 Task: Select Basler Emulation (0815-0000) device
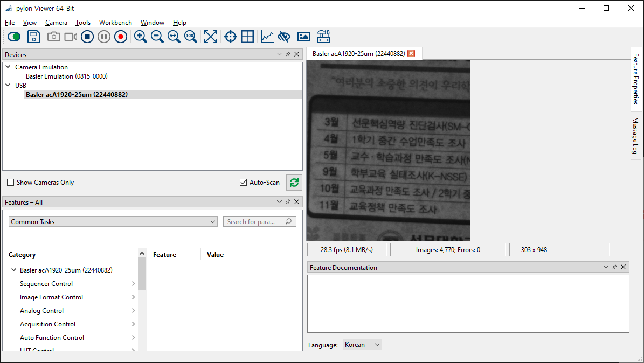[66, 76]
